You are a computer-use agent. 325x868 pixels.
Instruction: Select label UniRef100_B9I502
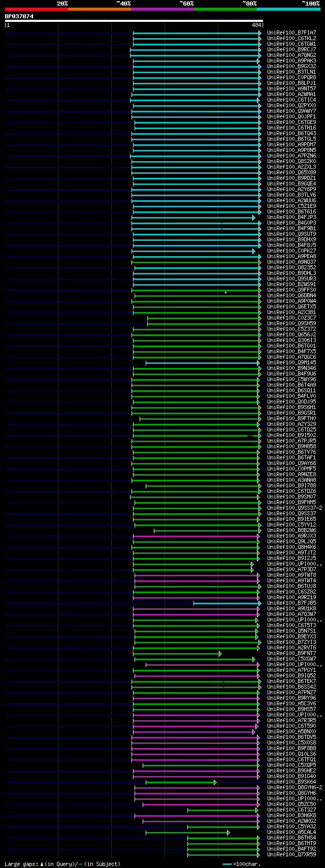291,436
